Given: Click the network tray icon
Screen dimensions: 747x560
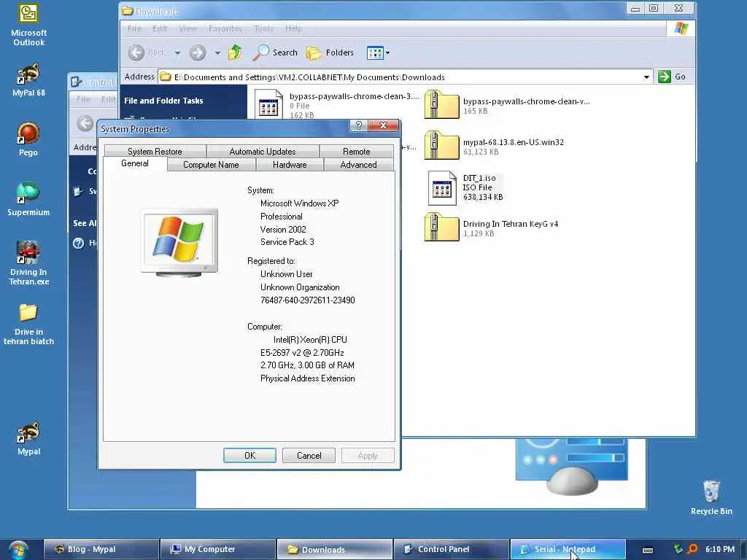Looking at the screenshot, I should 678,549.
